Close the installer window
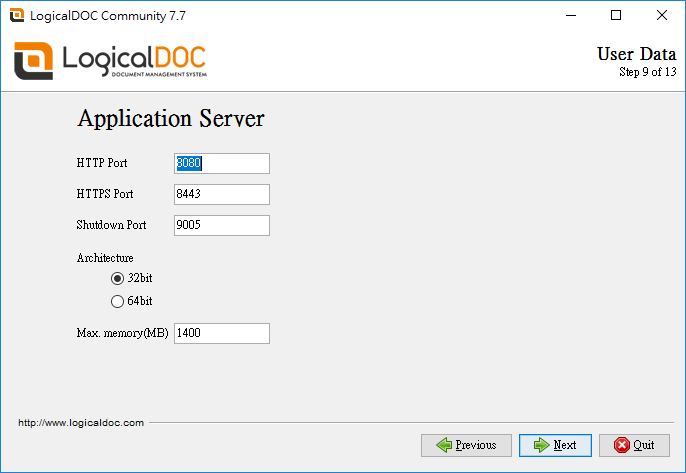686x473 pixels. [662, 16]
